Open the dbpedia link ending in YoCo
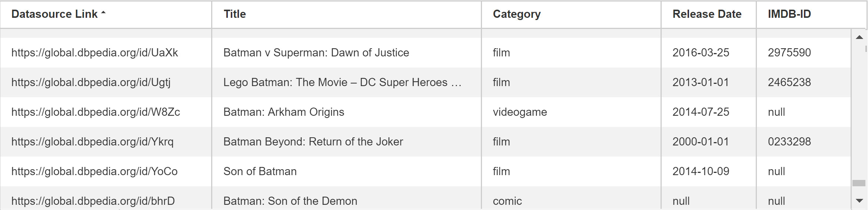 pyautogui.click(x=94, y=171)
